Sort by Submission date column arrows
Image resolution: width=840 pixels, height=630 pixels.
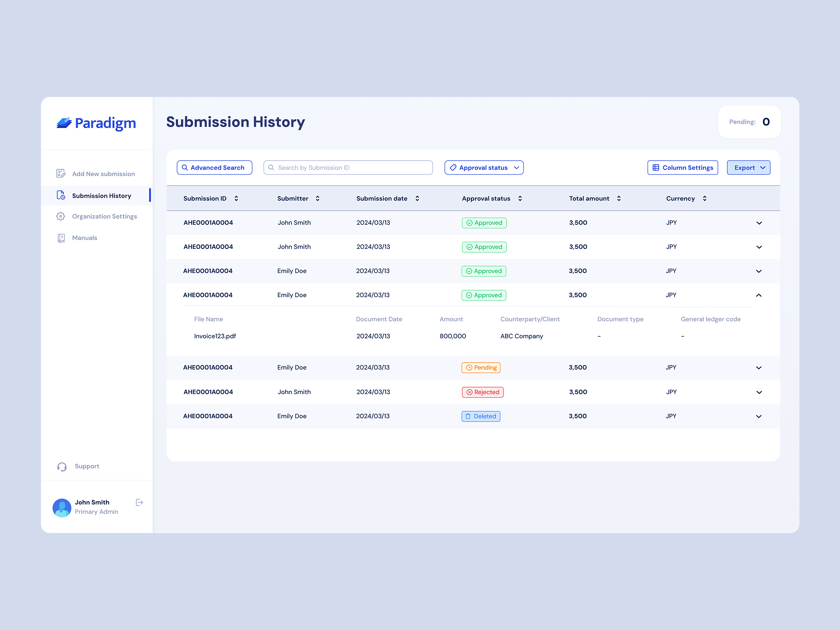point(417,198)
